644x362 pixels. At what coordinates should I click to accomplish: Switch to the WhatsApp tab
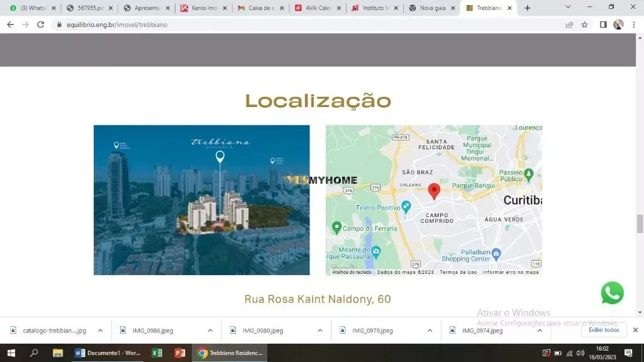tap(32, 8)
